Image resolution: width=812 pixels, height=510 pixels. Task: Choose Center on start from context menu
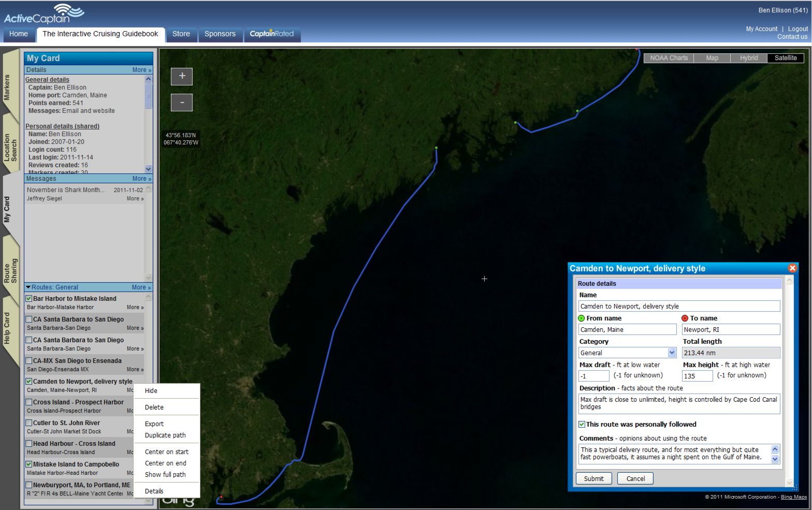point(167,452)
